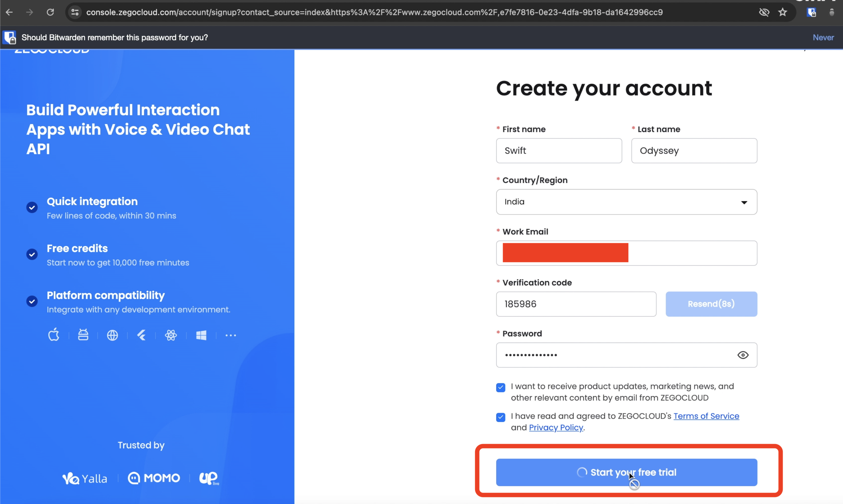Open Bitwarden extension icon in toolbar

[x=811, y=12]
